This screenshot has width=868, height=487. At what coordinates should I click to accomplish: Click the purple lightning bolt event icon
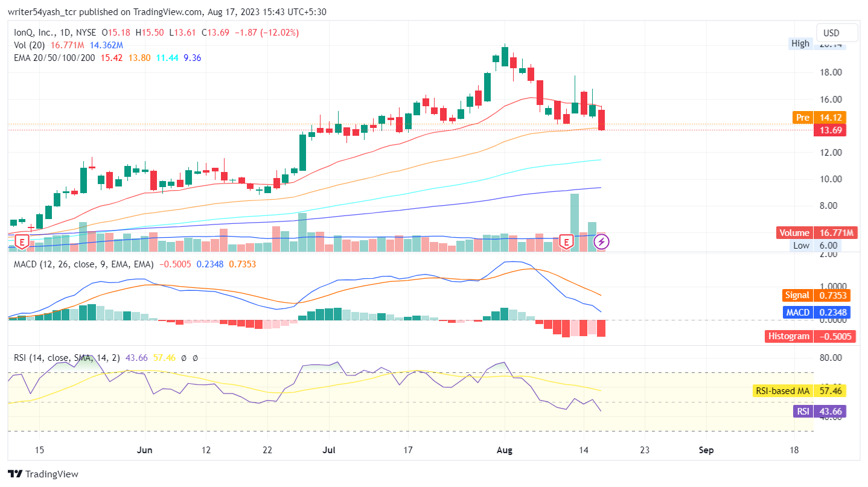click(602, 243)
